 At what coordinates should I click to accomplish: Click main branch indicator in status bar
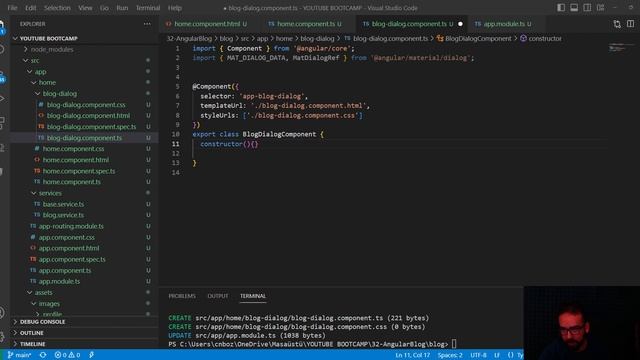19,355
